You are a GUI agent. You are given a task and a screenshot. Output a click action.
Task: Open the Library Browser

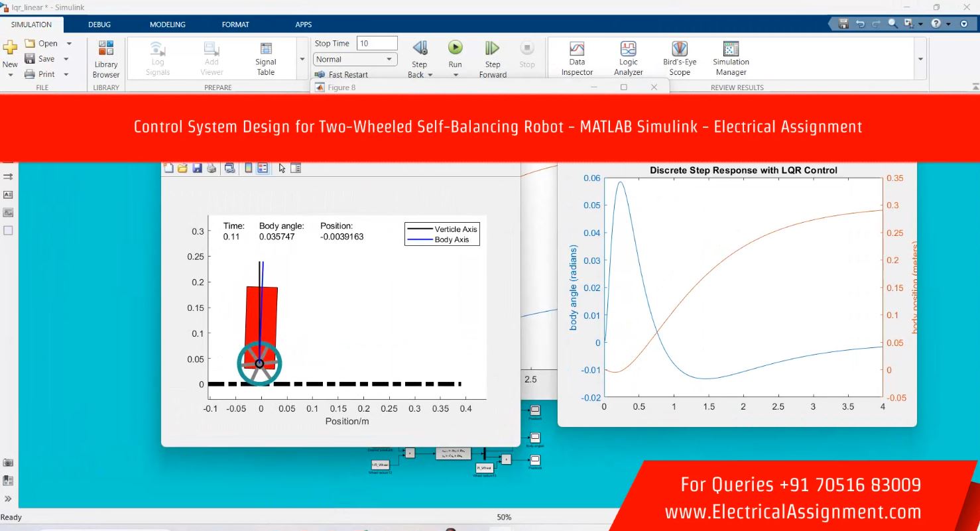106,59
